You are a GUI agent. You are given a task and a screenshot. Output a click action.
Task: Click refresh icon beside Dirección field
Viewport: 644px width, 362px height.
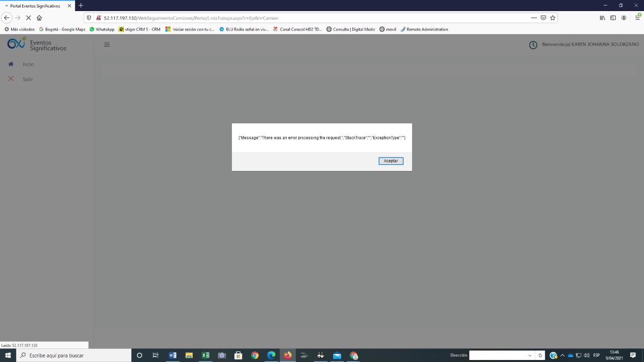540,355
